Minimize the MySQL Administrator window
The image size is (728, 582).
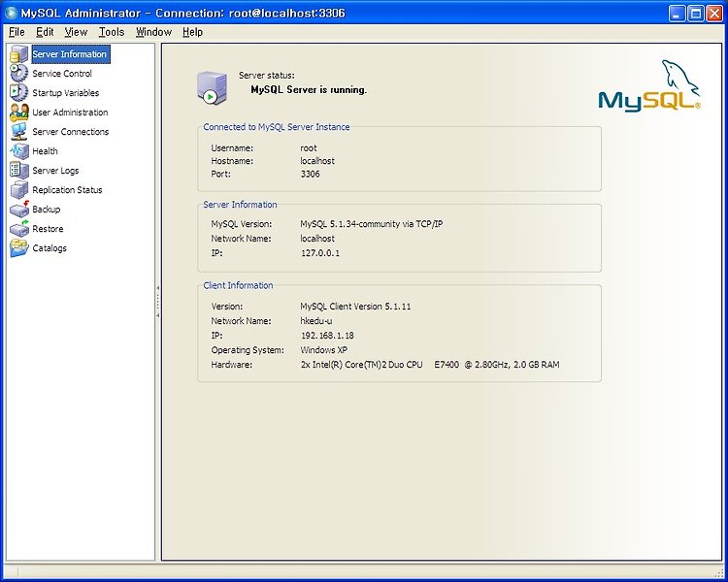677,13
